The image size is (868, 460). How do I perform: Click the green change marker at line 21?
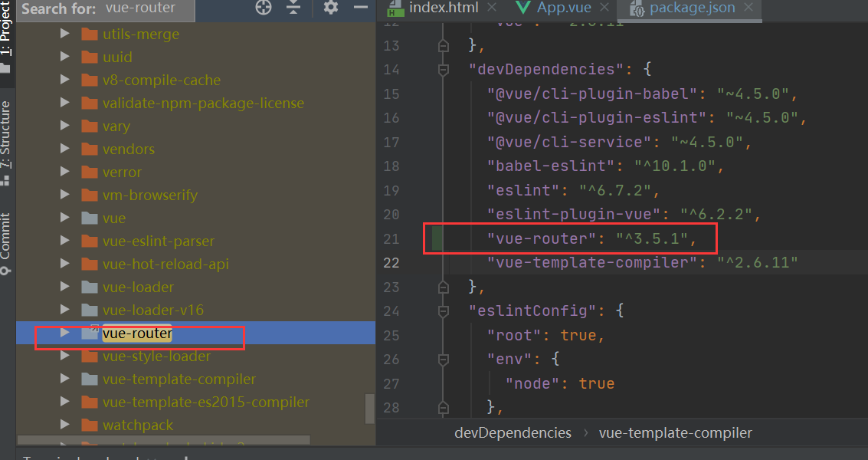(x=437, y=238)
